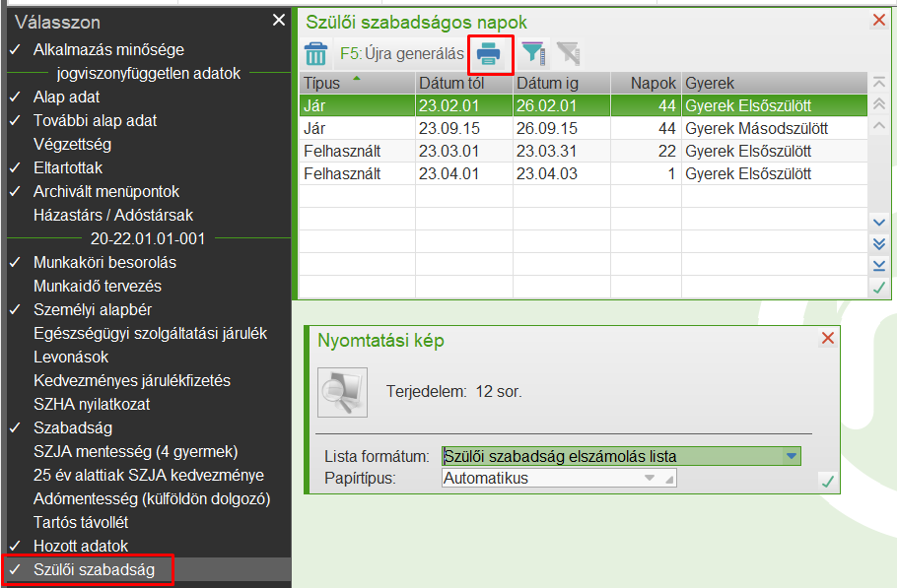The image size is (897, 588).
Task: Select Kedvezményes járulékfizetés entry
Action: [x=131, y=380]
